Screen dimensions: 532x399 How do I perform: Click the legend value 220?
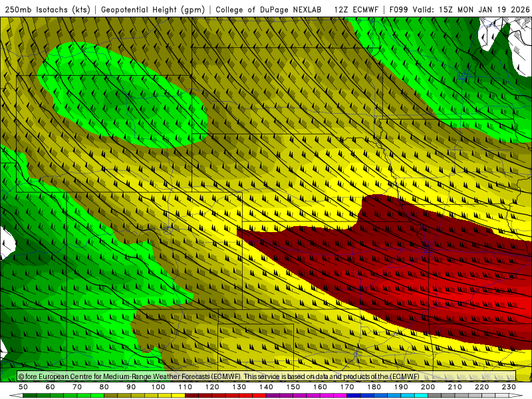(x=481, y=387)
